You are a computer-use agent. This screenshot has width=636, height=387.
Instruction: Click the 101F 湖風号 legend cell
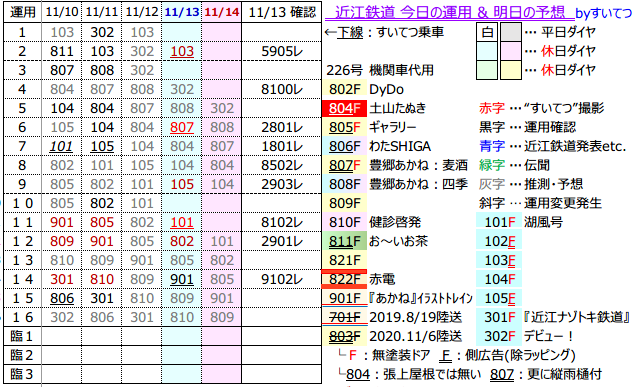click(x=499, y=222)
